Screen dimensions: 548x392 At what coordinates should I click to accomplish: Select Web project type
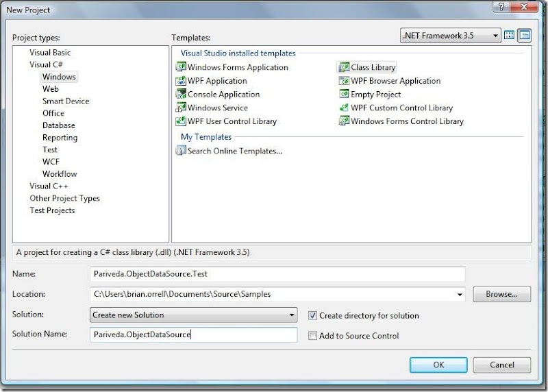tap(51, 89)
